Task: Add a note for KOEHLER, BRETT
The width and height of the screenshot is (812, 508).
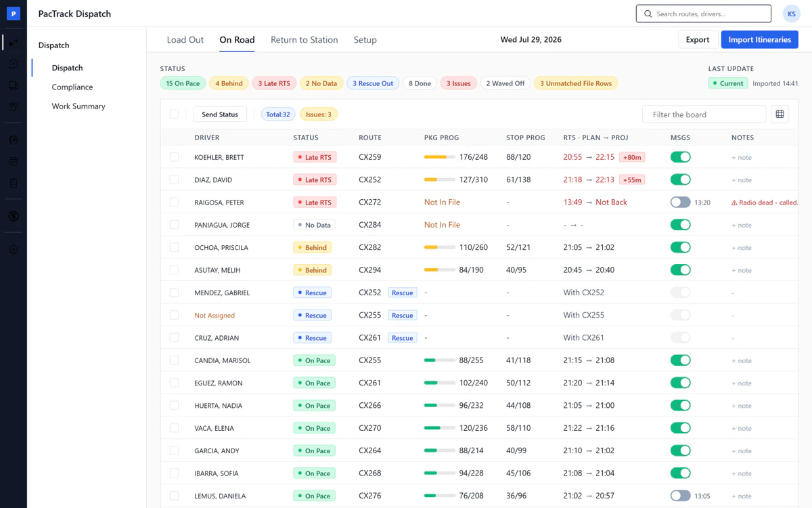Action: coord(742,157)
